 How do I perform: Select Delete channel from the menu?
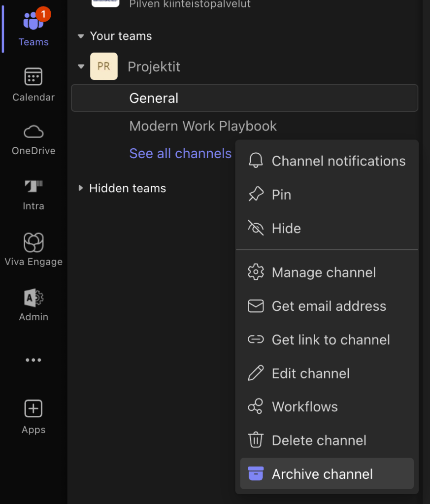319,440
